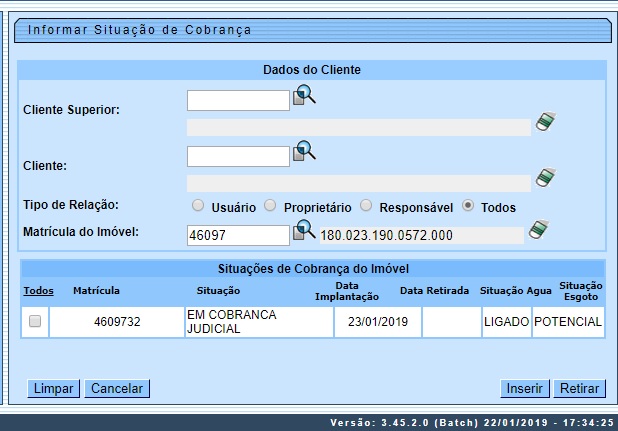Image resolution: width=618 pixels, height=431 pixels.
Task: Click the Todos link in table header
Action: [x=38, y=290]
